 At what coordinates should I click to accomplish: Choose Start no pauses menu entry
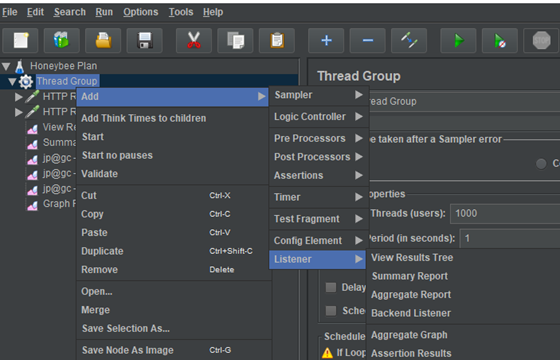[172, 155]
